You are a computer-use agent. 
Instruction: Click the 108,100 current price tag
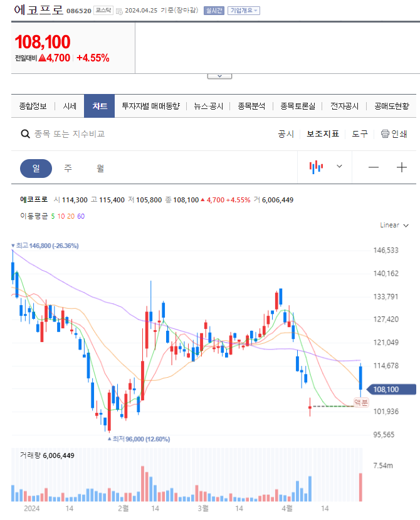click(x=391, y=389)
